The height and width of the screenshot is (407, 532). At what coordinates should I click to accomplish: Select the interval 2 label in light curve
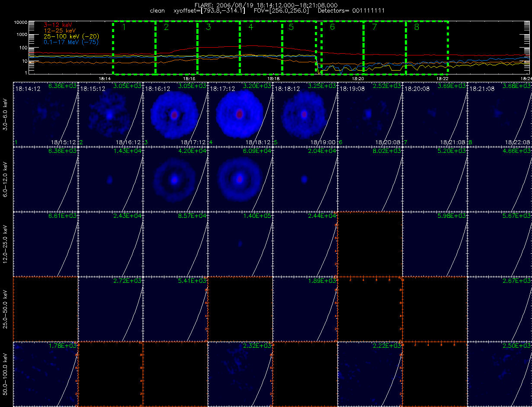click(x=166, y=27)
